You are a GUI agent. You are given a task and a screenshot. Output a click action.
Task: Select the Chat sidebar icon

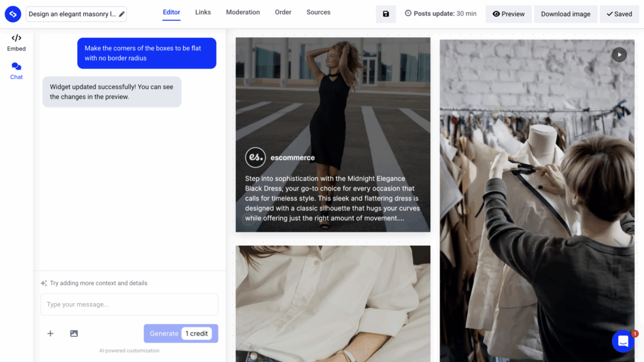(16, 70)
